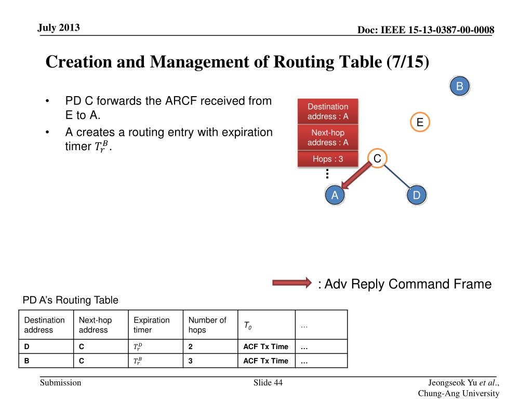Click the slide title Creation and Management
The height and width of the screenshot is (399, 532).
[x=237, y=62]
